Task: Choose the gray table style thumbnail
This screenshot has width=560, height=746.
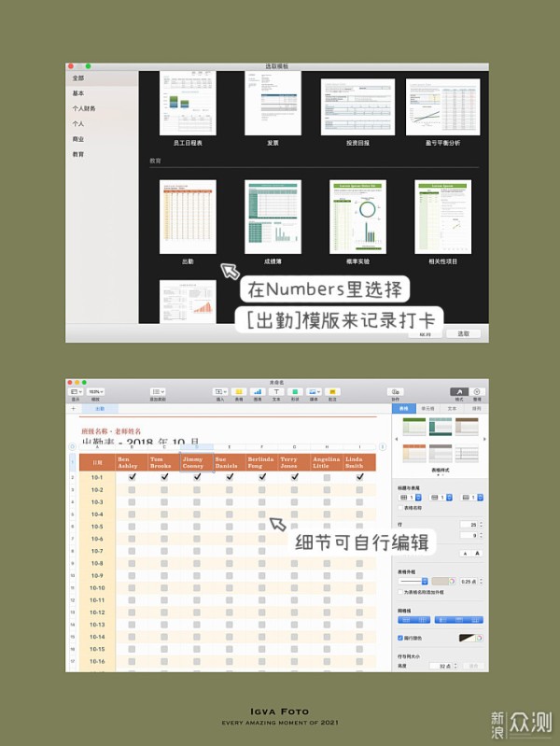Action: 441,454
